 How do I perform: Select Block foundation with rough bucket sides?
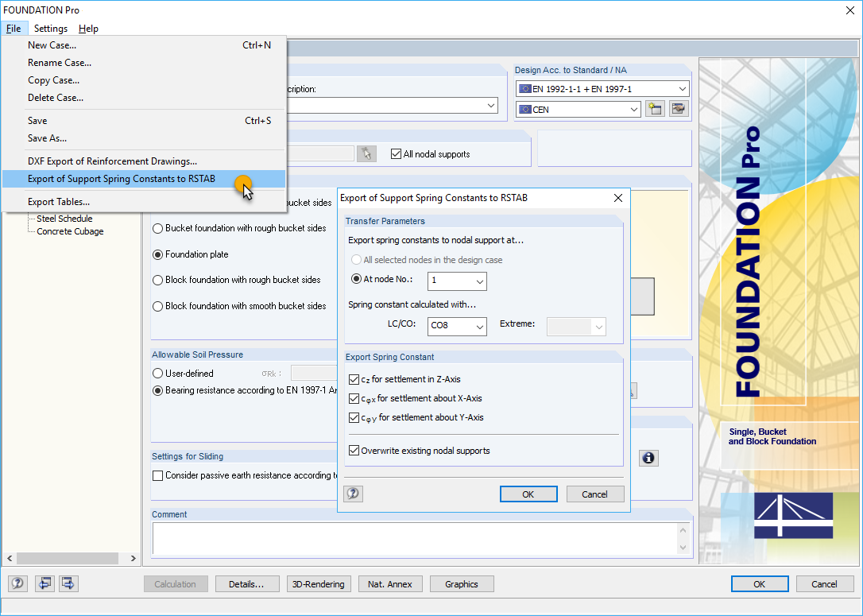[x=157, y=281]
